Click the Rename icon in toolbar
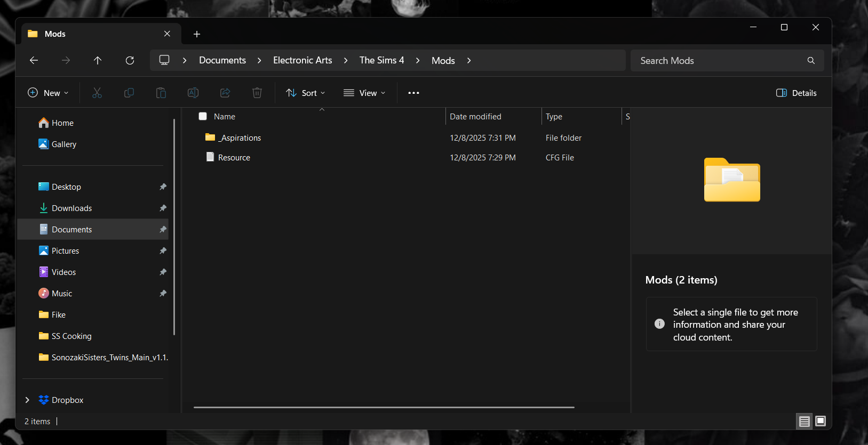 coord(193,93)
